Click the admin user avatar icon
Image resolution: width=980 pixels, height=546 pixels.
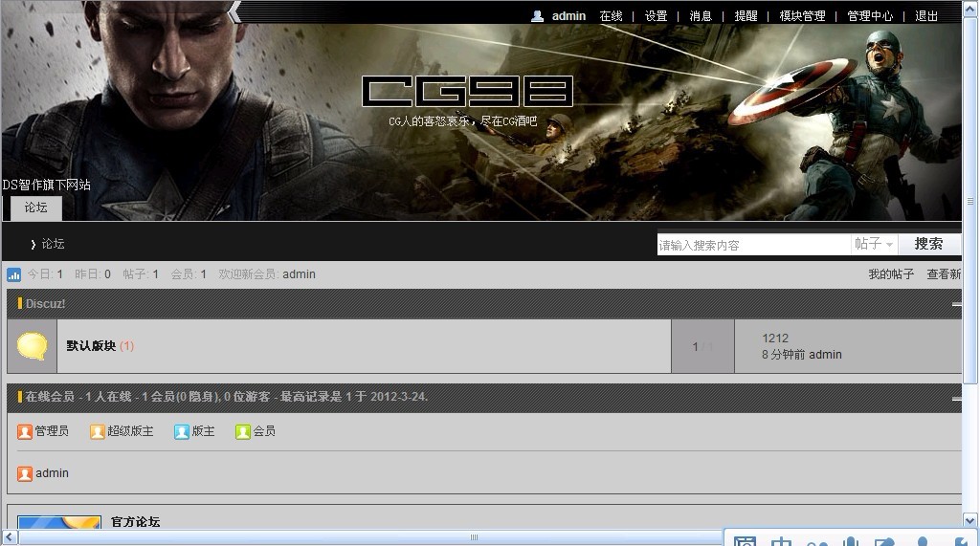coord(537,16)
